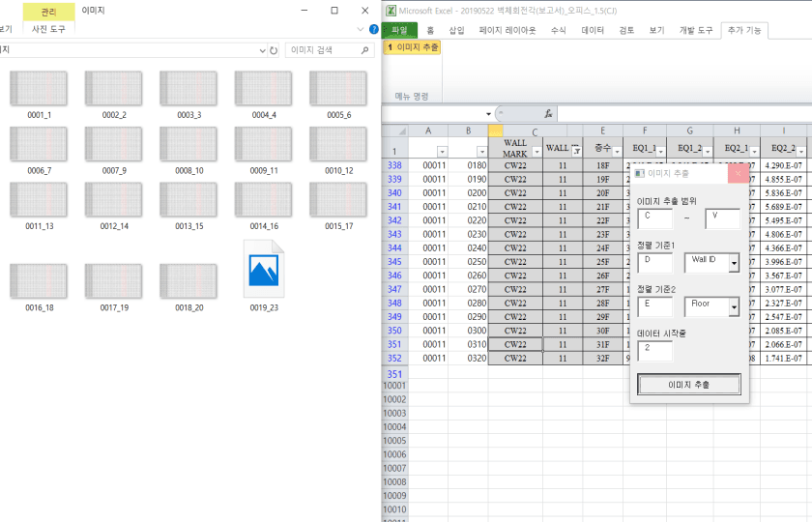Screen dimensions: 812x522
Task: Open the WALL MARK column filter dropdown
Action: (x=536, y=152)
